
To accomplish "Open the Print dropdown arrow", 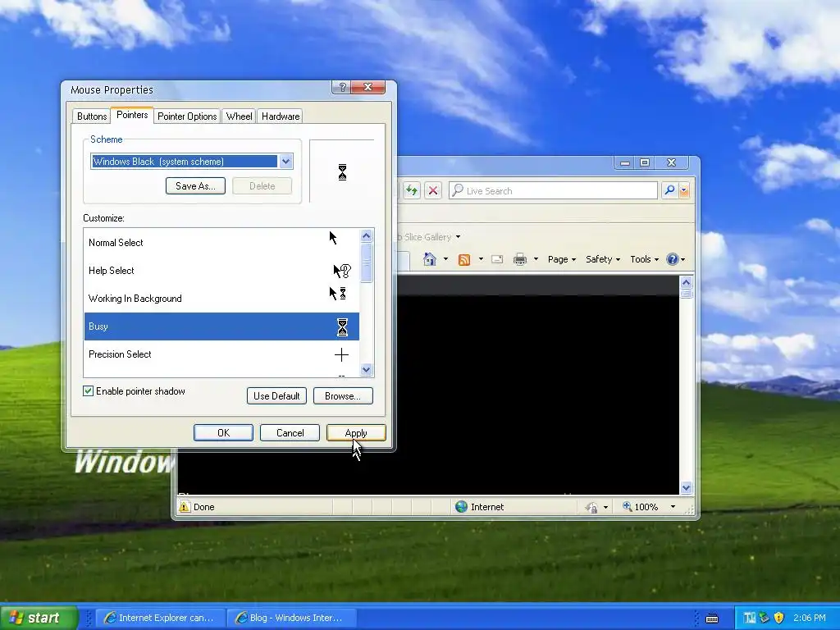I will [x=536, y=259].
